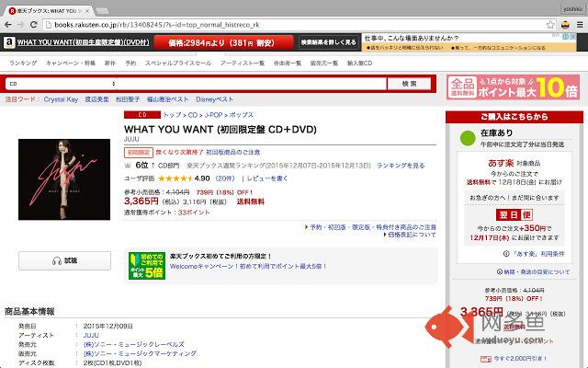The width and height of the screenshot is (588, 368).
Task: Click the Crystal Kay keyword link
Action: pyautogui.click(x=61, y=99)
